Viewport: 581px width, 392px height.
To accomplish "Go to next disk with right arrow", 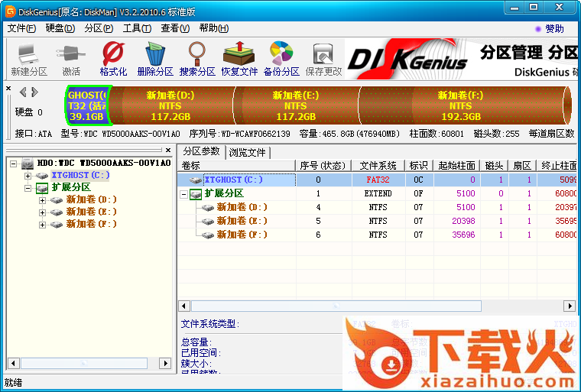I will pos(35,92).
